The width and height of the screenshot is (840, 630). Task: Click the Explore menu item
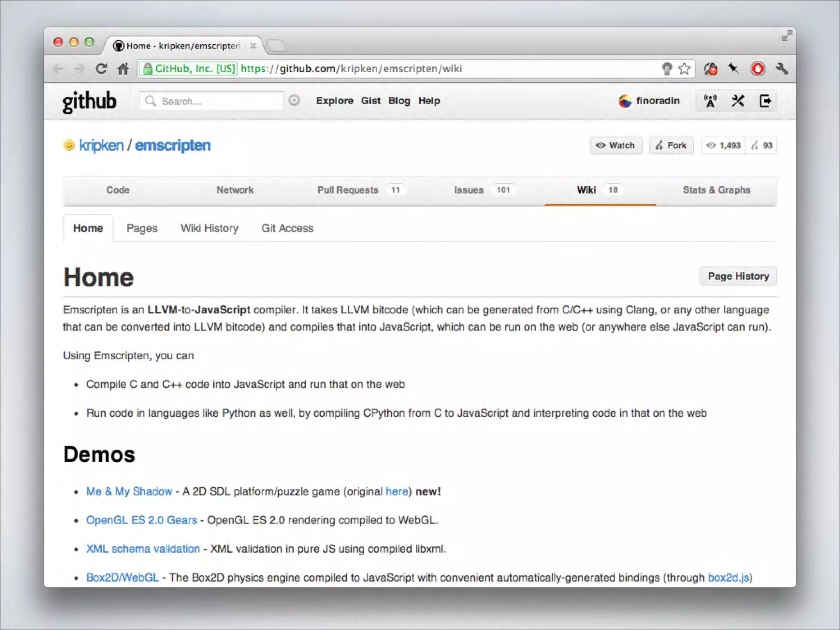[334, 101]
